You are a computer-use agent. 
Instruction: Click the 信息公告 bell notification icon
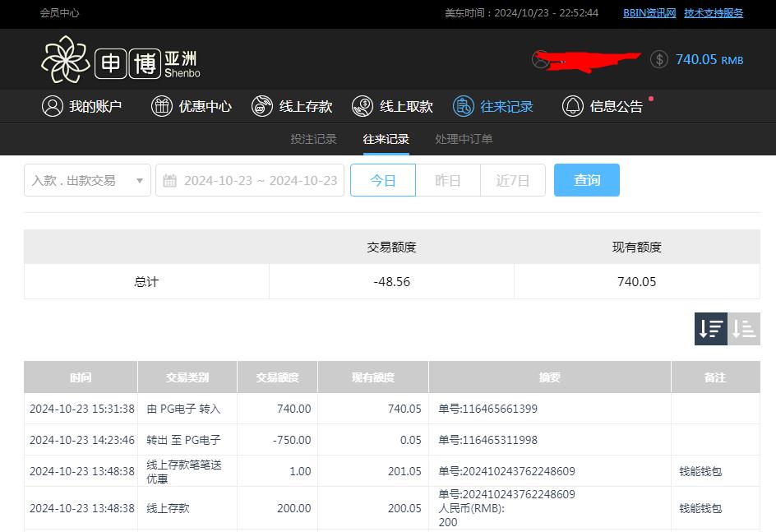click(572, 105)
